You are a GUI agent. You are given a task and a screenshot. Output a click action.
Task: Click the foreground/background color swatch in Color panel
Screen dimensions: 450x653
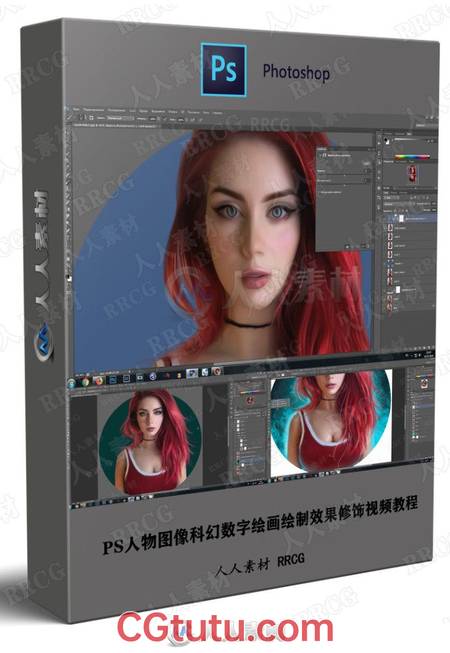click(387, 141)
